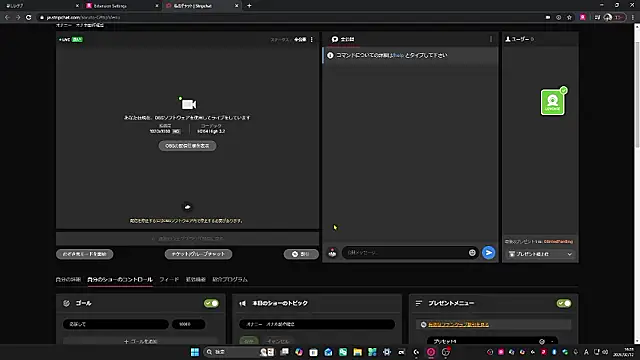This screenshot has width=640, height=360.
Task: Click the info icon beside the help command message
Action: click(330, 55)
